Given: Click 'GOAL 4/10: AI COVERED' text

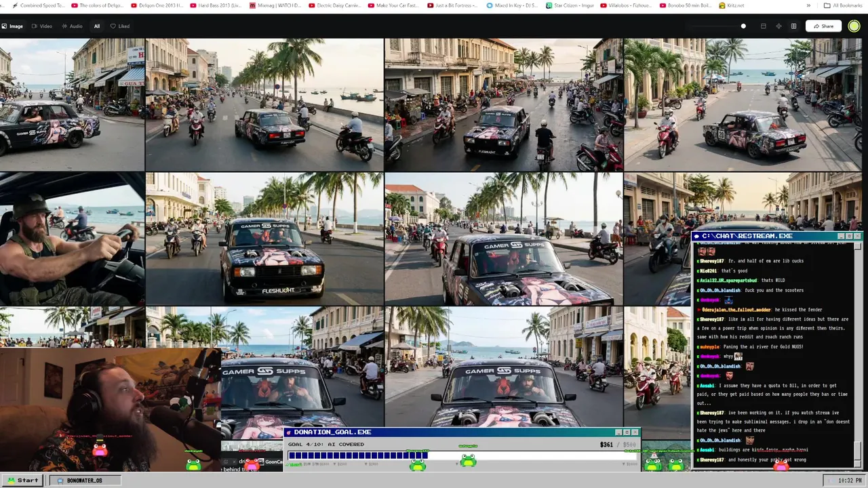Looking at the screenshot, I should pyautogui.click(x=326, y=445).
